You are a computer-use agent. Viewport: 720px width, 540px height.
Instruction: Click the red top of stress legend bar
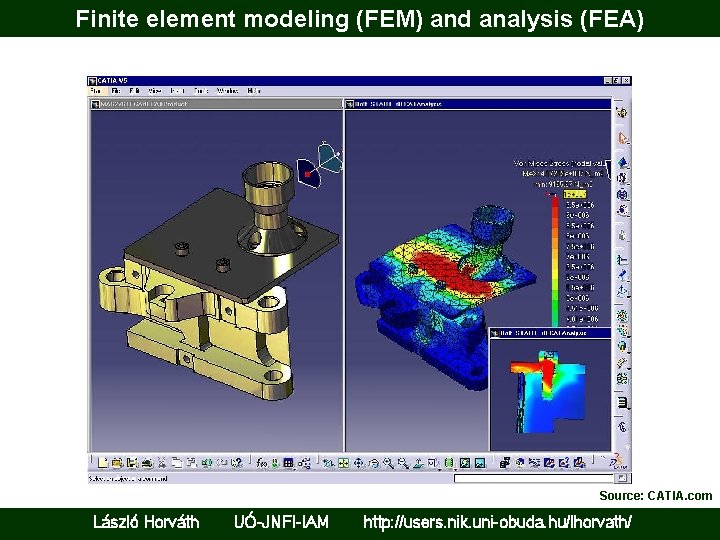point(555,204)
